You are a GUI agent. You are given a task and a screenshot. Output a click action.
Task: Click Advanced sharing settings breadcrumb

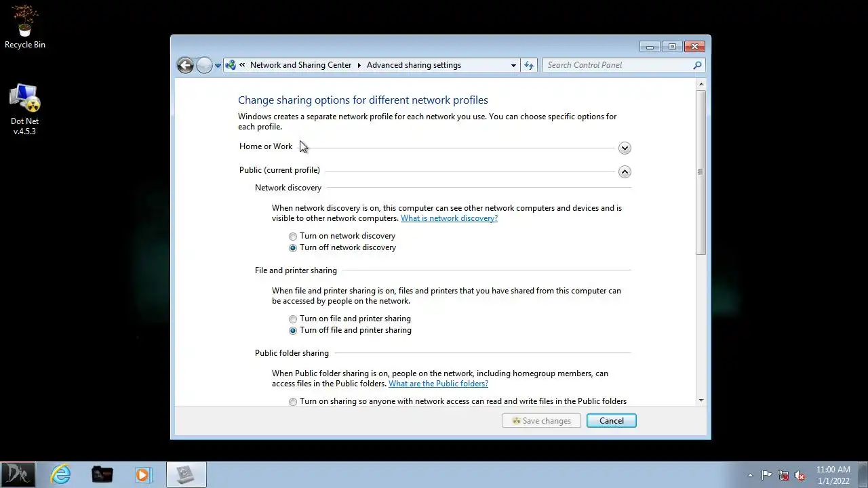[414, 65]
